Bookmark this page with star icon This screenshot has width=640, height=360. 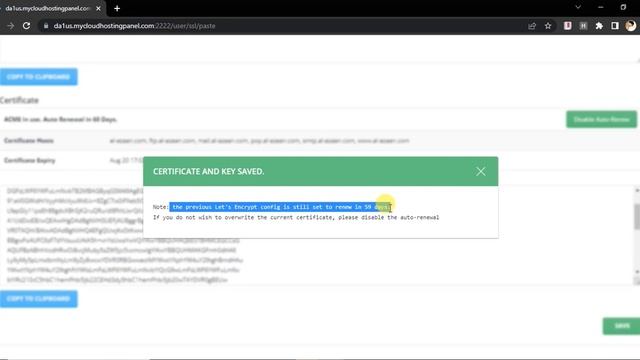[548, 26]
